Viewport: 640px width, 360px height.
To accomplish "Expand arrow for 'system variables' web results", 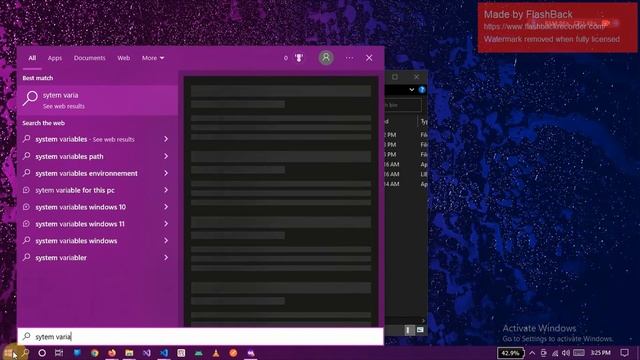I will pyautogui.click(x=166, y=139).
